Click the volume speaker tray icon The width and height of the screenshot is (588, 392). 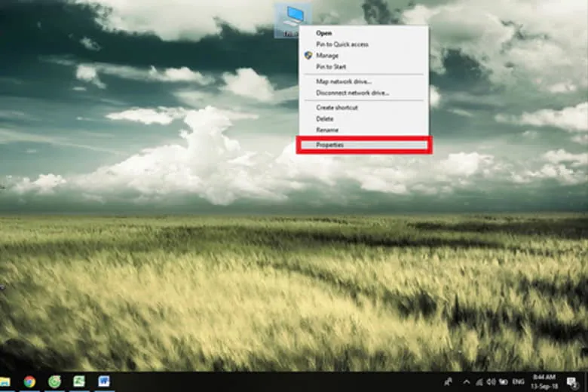[492, 382]
